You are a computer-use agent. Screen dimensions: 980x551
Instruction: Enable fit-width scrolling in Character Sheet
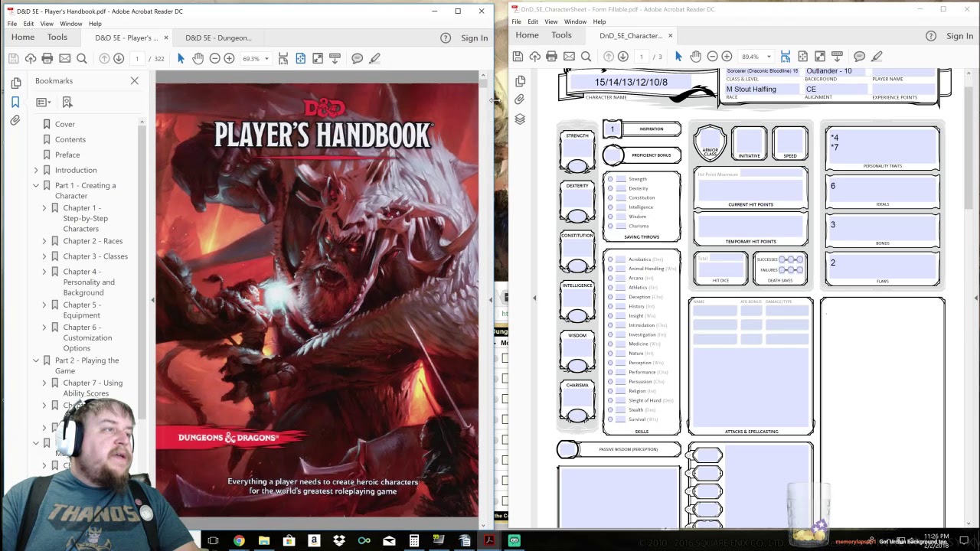786,57
